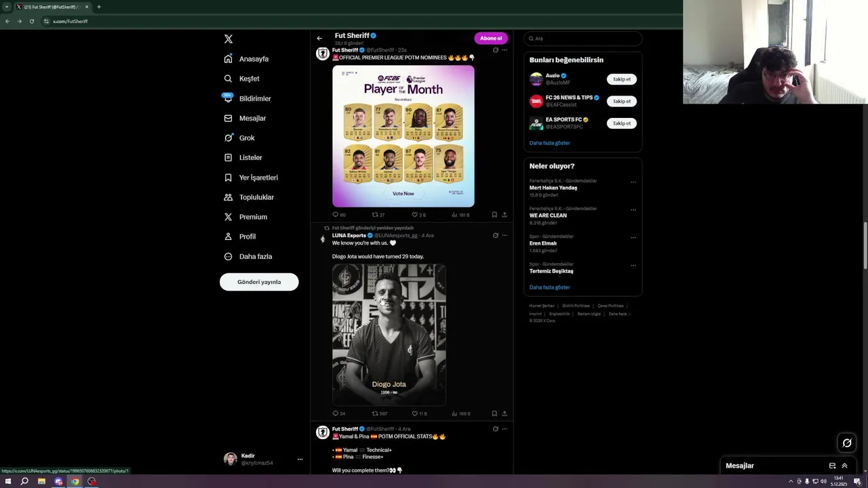868x488 pixels.
Task: Open Player of the Month image
Action: coord(403,136)
